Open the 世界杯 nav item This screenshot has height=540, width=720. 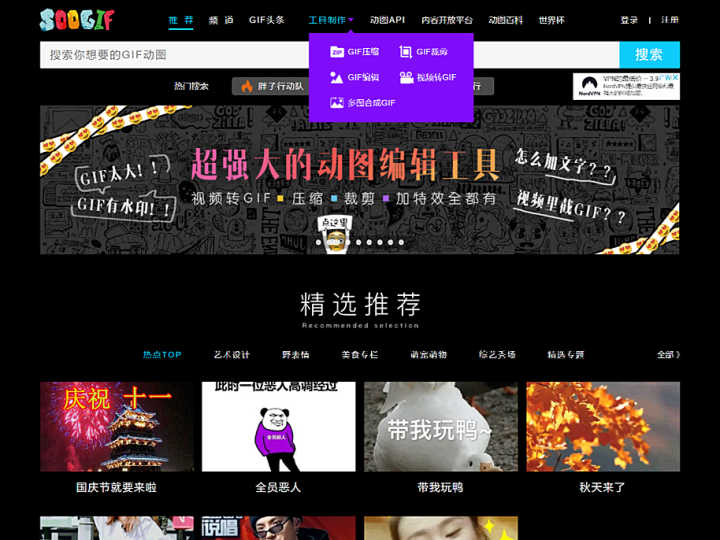coord(551,20)
